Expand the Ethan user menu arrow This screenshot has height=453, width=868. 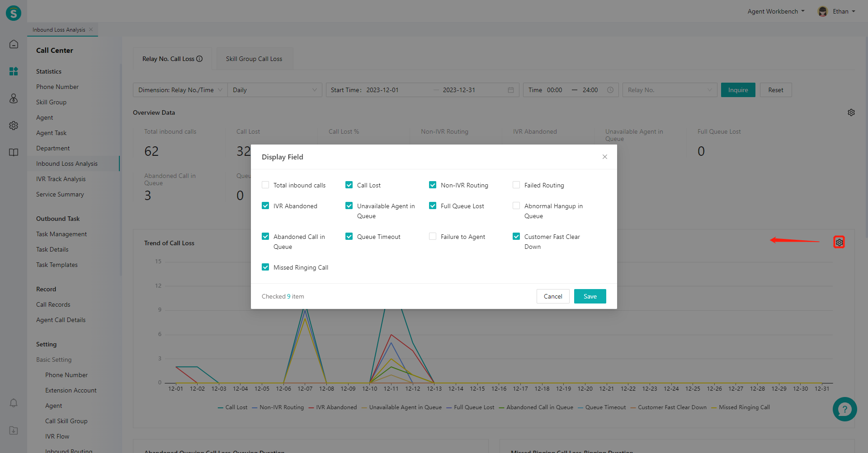(x=854, y=11)
